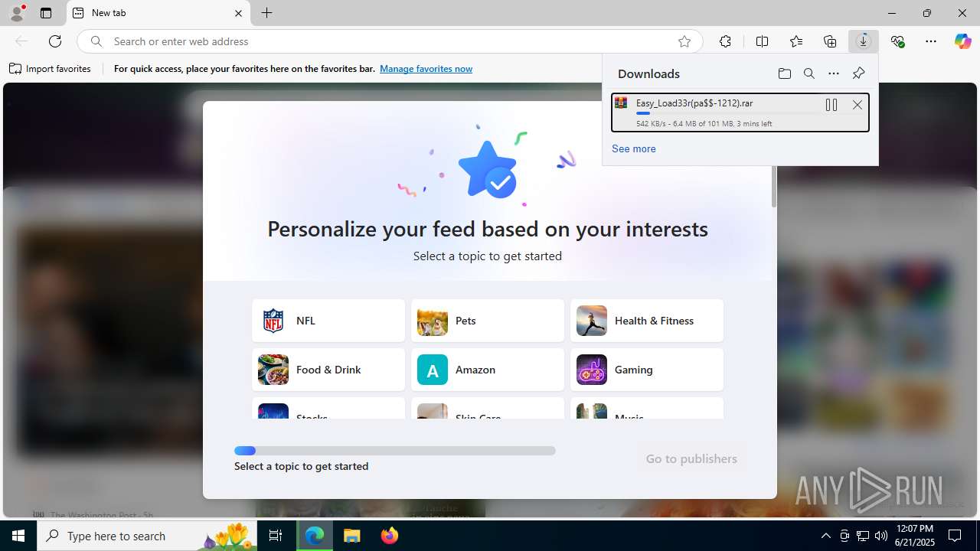Click the Go to publishers button
980x551 pixels.
click(x=691, y=458)
